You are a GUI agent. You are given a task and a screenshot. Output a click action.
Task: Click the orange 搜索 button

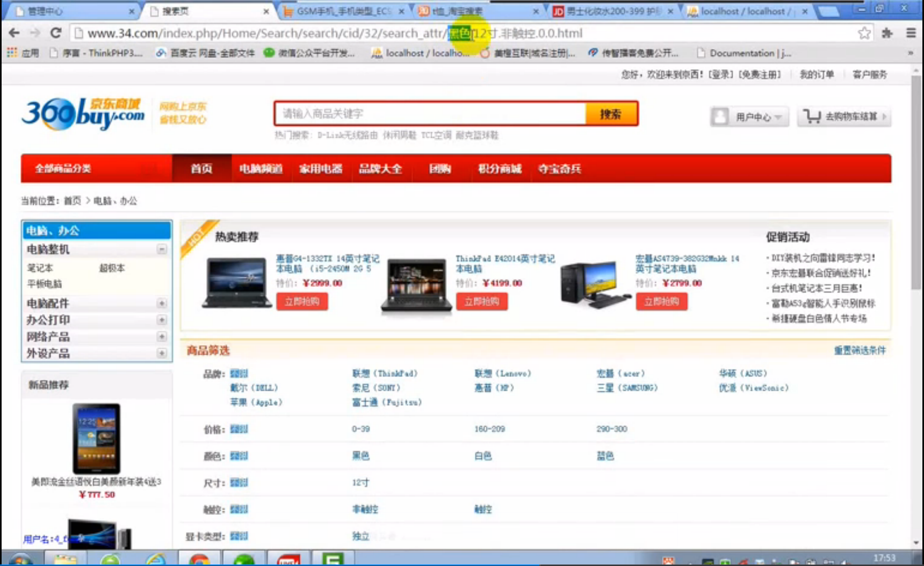pyautogui.click(x=611, y=114)
